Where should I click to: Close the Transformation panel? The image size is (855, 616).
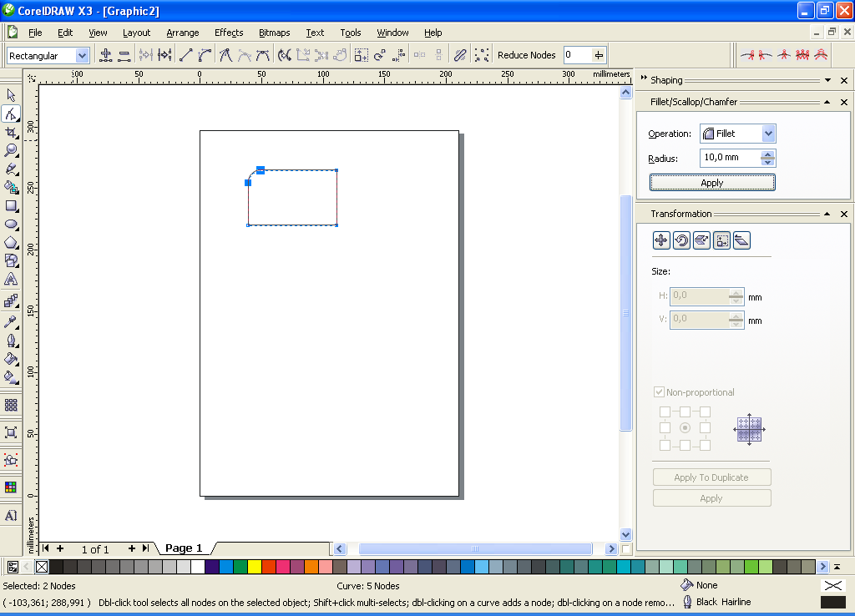(x=844, y=215)
